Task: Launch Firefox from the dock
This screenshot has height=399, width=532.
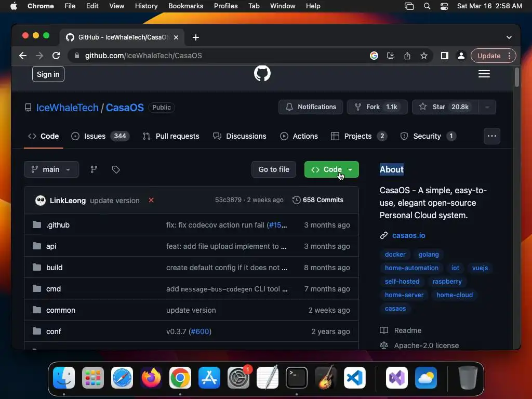Action: tap(151, 378)
